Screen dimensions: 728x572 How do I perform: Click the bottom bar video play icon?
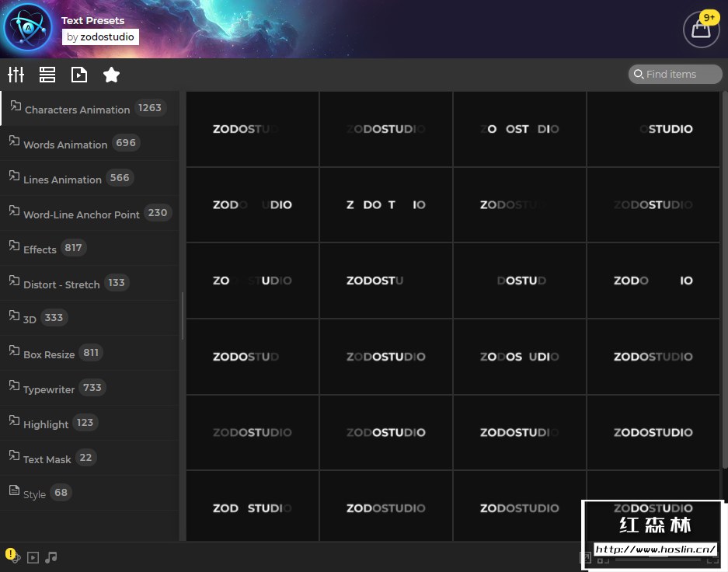click(x=33, y=557)
